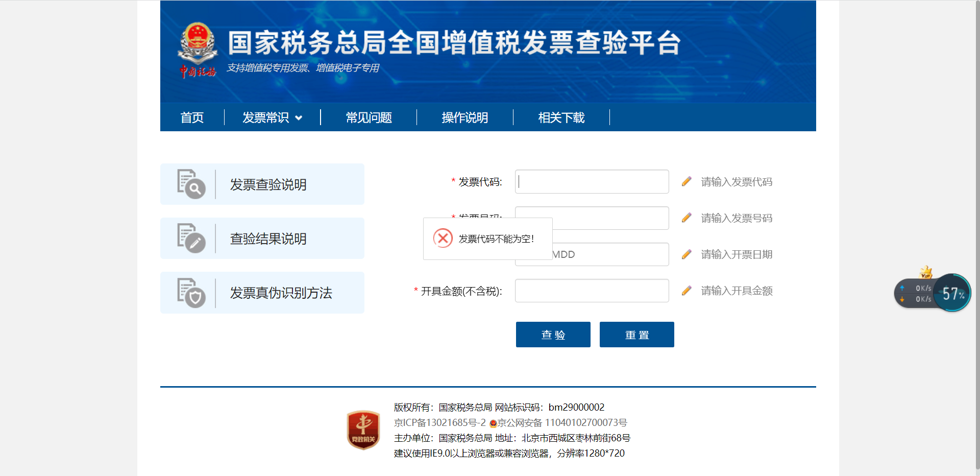Click the 开具金额(不含税) input field
This screenshot has height=476, width=980.
(592, 291)
